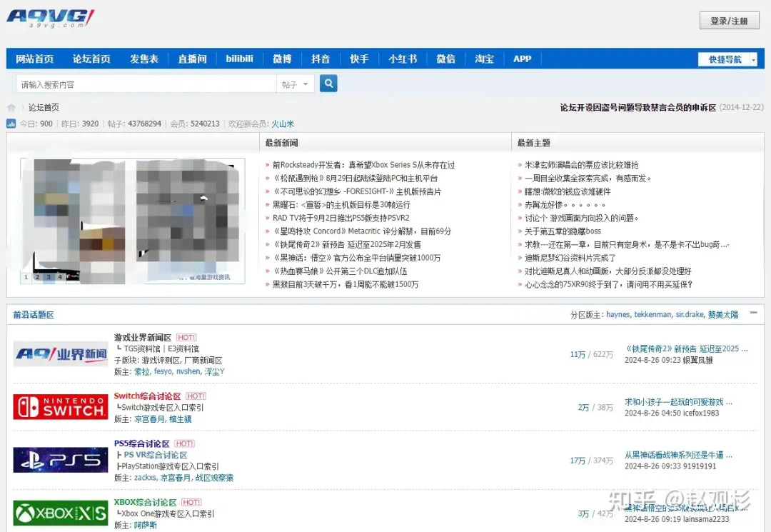Open the 前沿话题区 section heading
This screenshot has height=532, width=771.
coord(34,315)
